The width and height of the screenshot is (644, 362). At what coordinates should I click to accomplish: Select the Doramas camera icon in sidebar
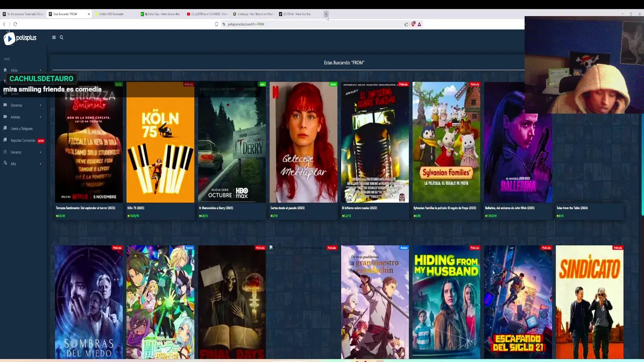click(x=5, y=105)
